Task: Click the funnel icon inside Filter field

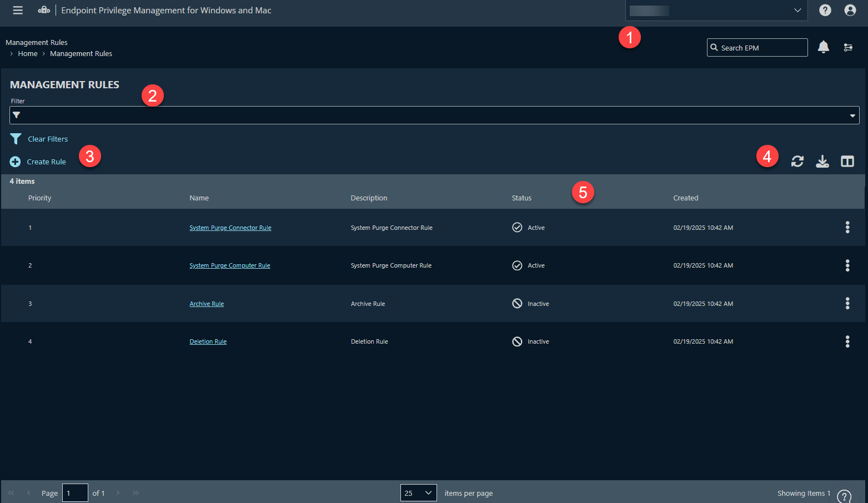Action: coord(17,115)
